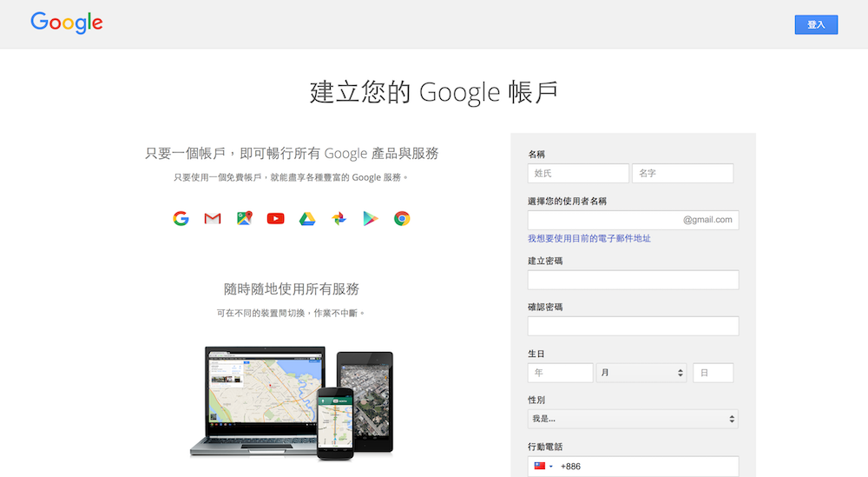Click the Chrome browser icon
The width and height of the screenshot is (868, 477).
(x=402, y=218)
